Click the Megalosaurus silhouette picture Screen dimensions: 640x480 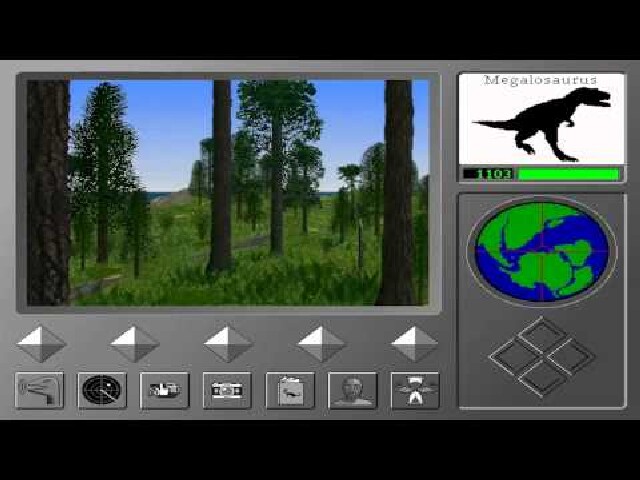tap(542, 123)
